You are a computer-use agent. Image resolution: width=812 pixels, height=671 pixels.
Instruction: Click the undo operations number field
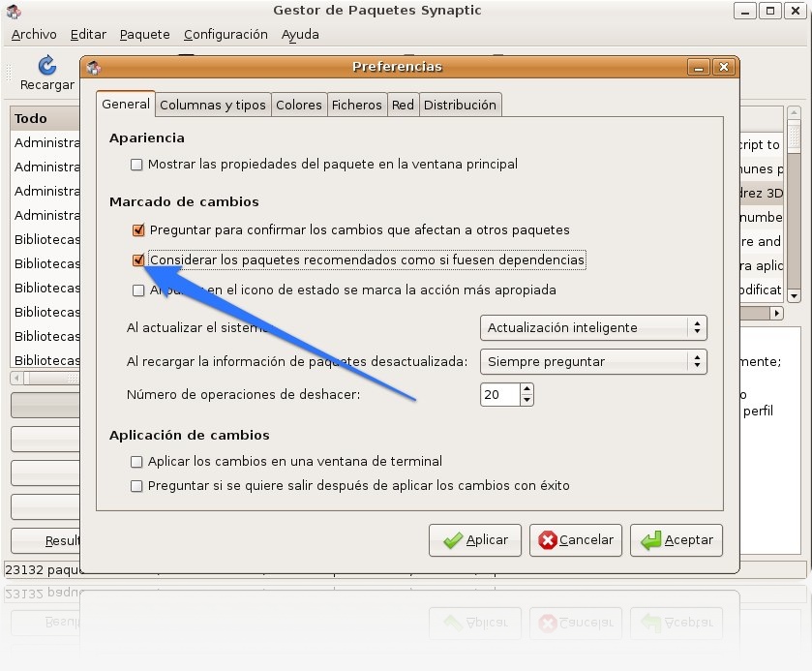[x=499, y=395]
